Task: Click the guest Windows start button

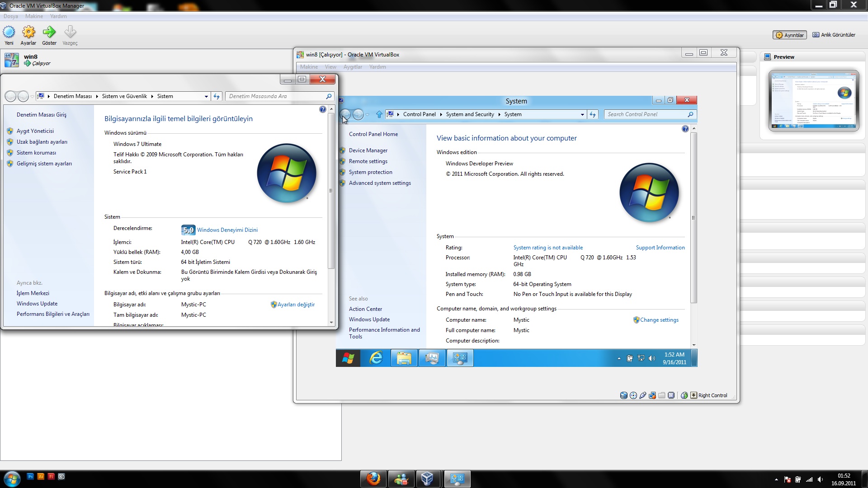Action: coord(348,358)
